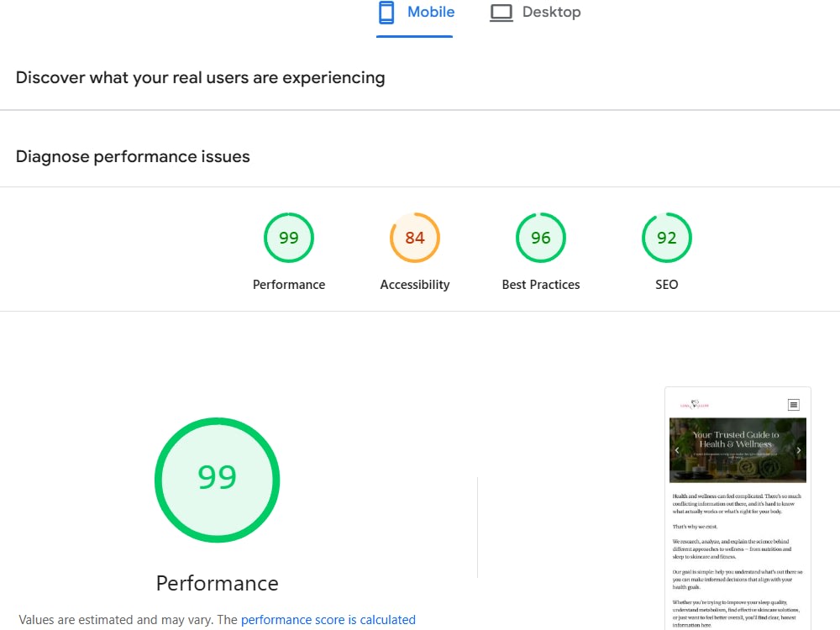Image resolution: width=840 pixels, height=630 pixels.
Task: Click the Best Practices label
Action: click(x=540, y=285)
